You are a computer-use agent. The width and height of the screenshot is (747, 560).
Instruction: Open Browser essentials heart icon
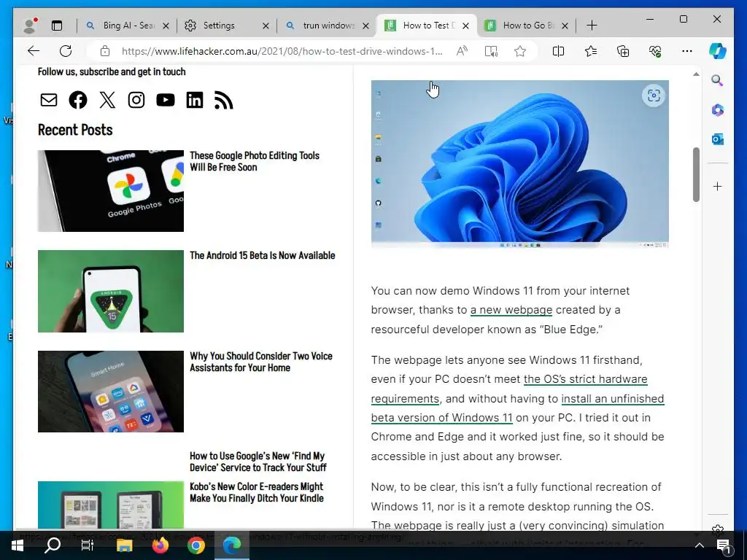[655, 51]
